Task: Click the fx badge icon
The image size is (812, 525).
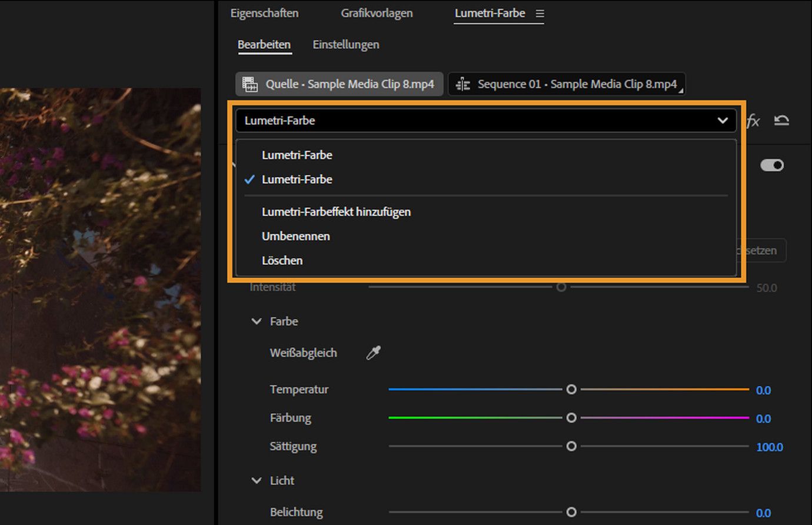Action: (x=754, y=120)
